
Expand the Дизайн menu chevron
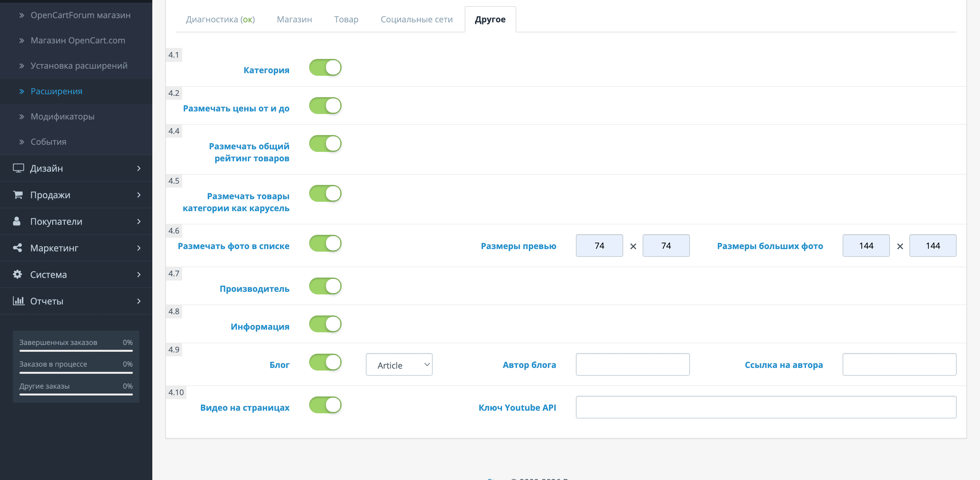point(139,168)
